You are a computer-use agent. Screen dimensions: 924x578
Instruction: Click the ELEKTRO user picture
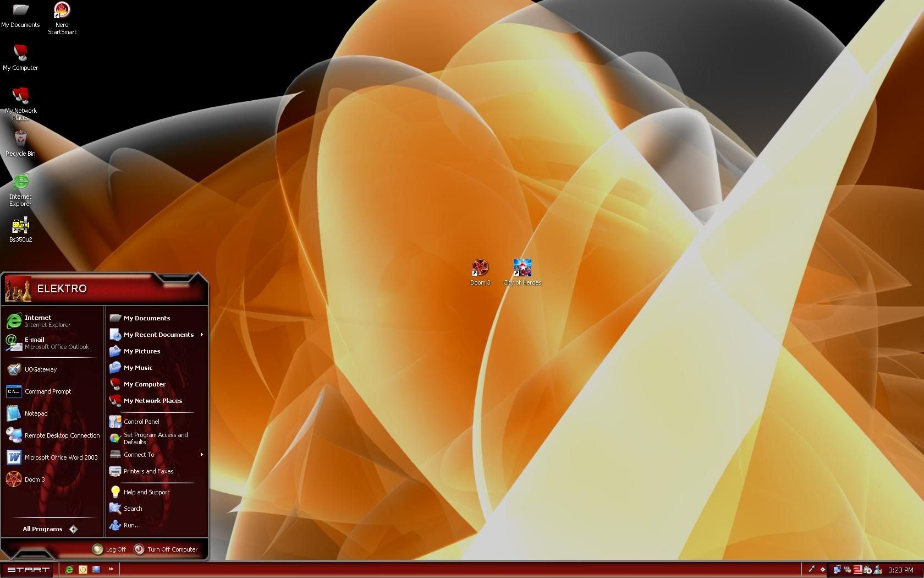pos(18,289)
